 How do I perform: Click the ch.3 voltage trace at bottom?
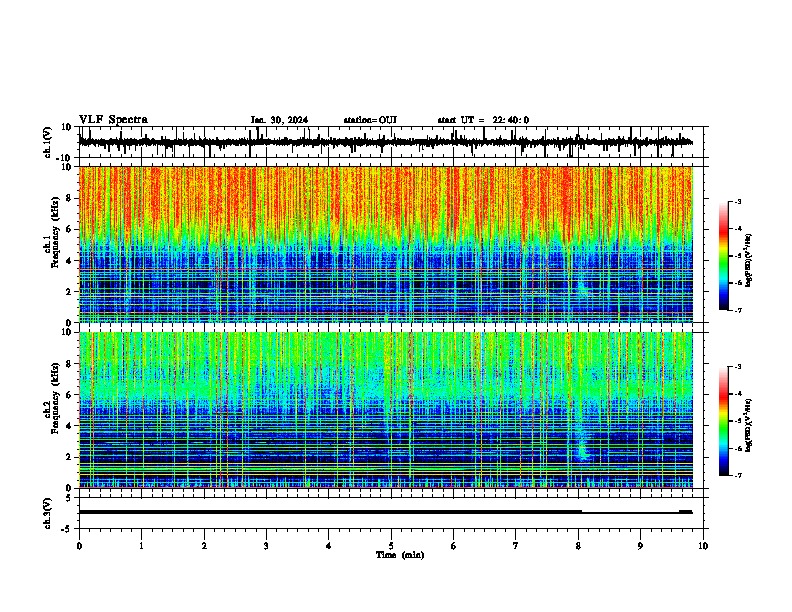click(x=386, y=512)
